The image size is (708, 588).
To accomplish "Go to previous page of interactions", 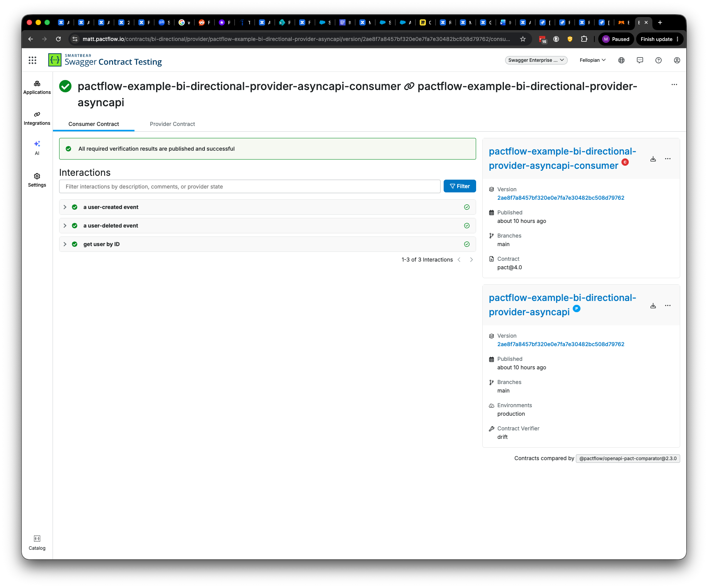I will pos(459,260).
